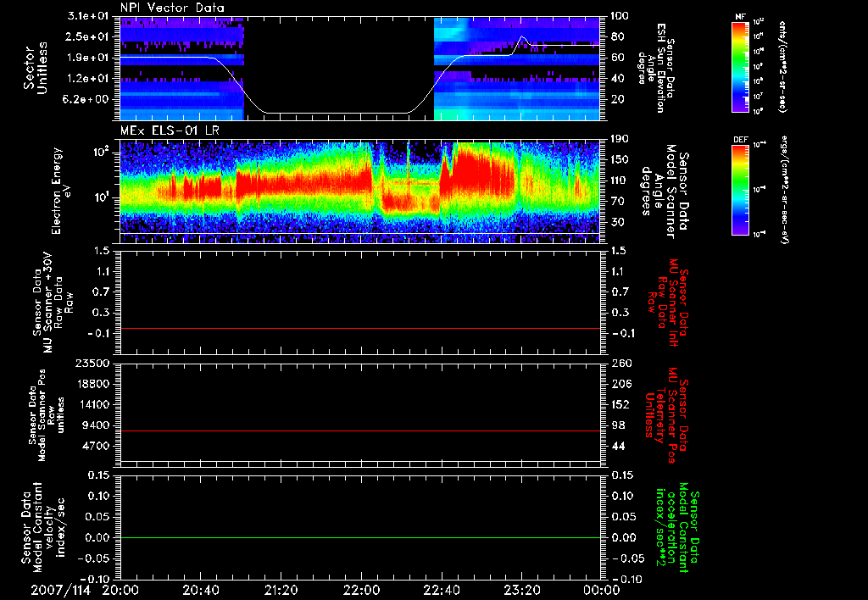Click the 260 telemetry tick label
This screenshot has height=600, width=868.
click(x=621, y=363)
